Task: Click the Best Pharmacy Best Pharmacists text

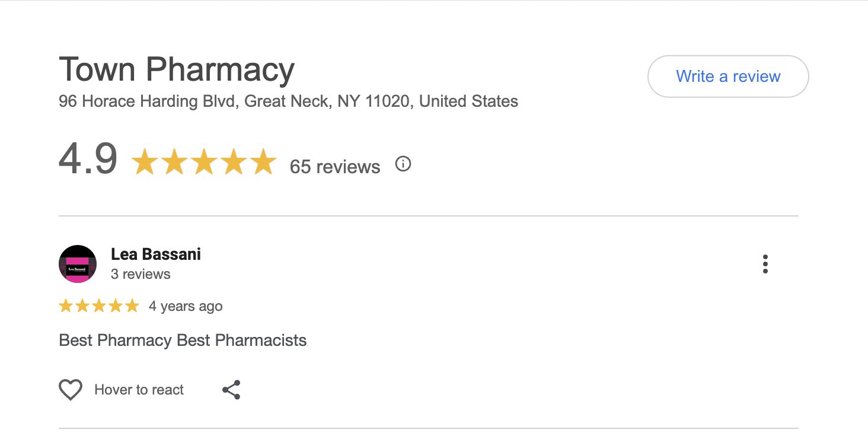Action: click(183, 341)
